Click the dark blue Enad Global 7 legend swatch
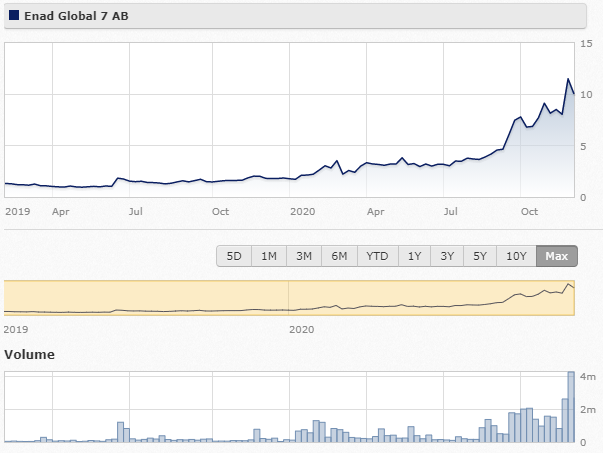603x453 pixels. 14,15
